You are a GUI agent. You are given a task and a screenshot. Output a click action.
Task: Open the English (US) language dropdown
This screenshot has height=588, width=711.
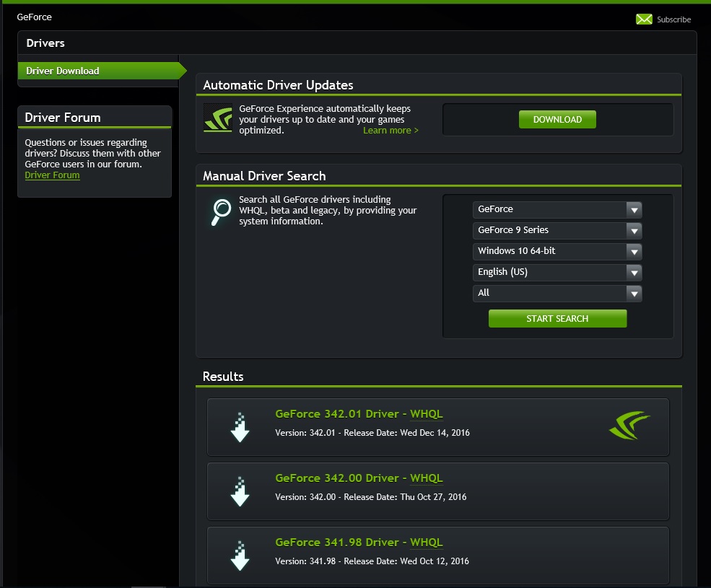(557, 272)
